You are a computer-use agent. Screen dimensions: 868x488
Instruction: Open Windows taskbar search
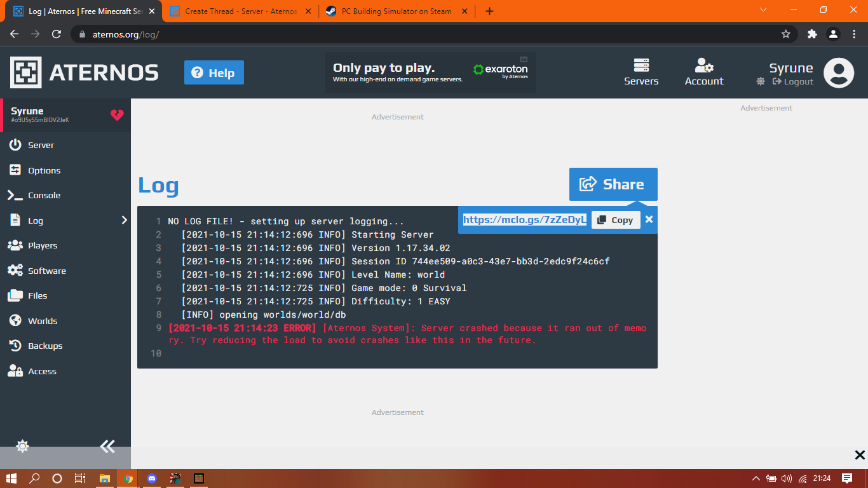pos(35,478)
